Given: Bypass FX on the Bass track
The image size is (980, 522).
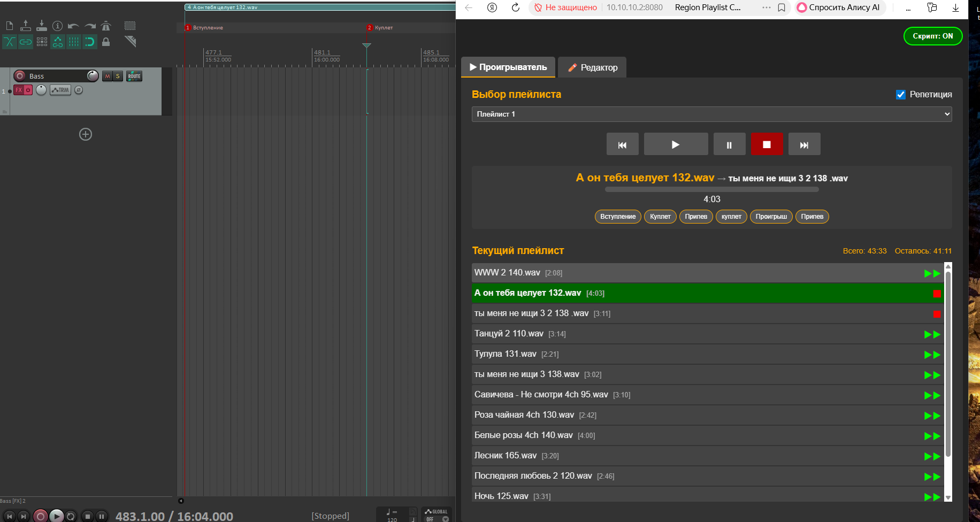Looking at the screenshot, I should click(28, 90).
